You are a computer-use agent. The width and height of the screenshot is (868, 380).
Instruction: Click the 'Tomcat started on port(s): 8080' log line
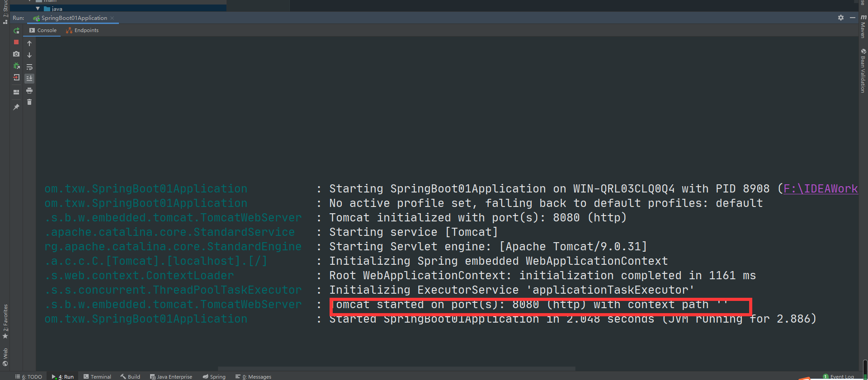point(529,305)
